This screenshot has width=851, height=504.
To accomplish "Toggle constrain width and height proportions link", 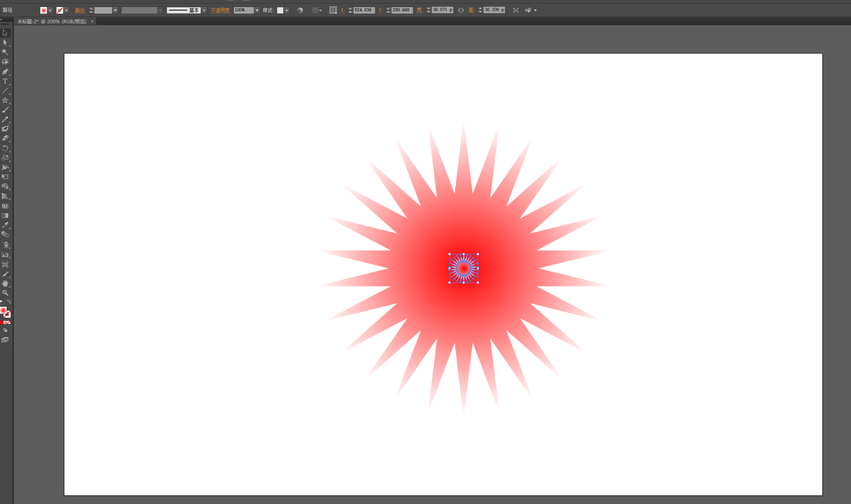I will pyautogui.click(x=461, y=10).
